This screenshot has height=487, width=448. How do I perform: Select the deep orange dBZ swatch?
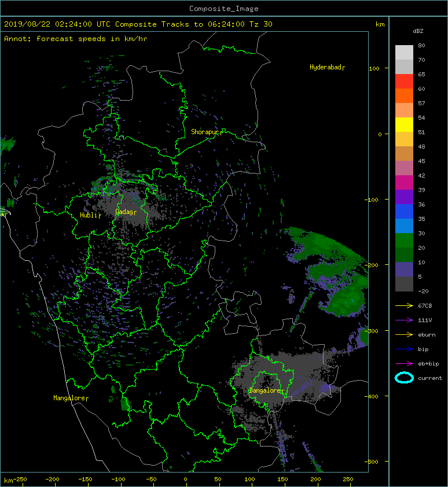(404, 95)
